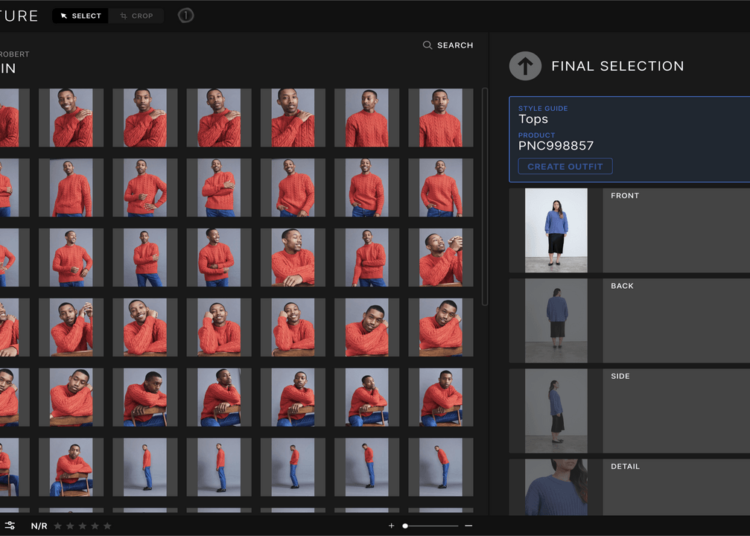Select the SIDE view thumbnail in Final Selection
The width and height of the screenshot is (750, 536).
pyautogui.click(x=556, y=411)
